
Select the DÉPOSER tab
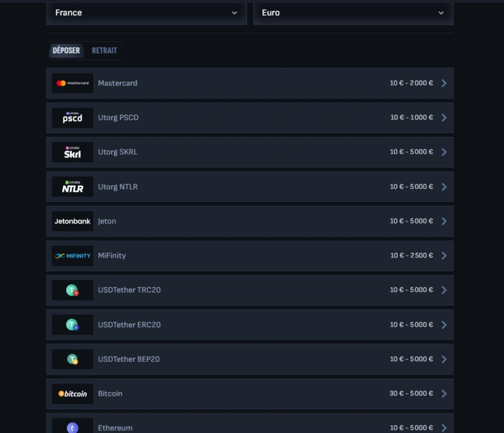(x=65, y=50)
